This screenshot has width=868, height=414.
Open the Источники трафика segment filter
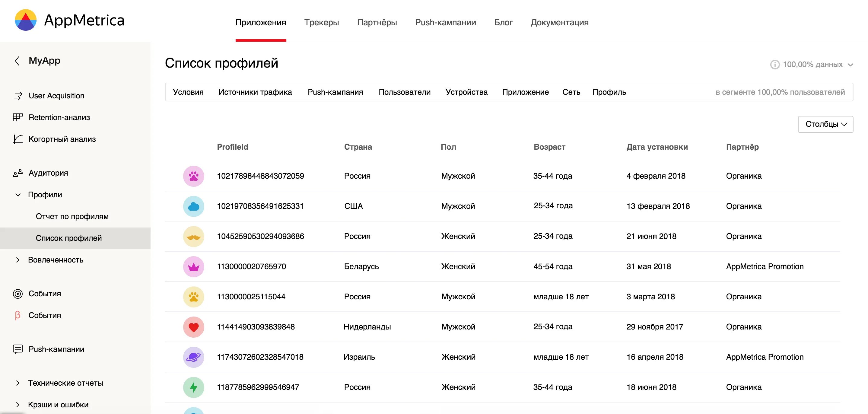[255, 92]
